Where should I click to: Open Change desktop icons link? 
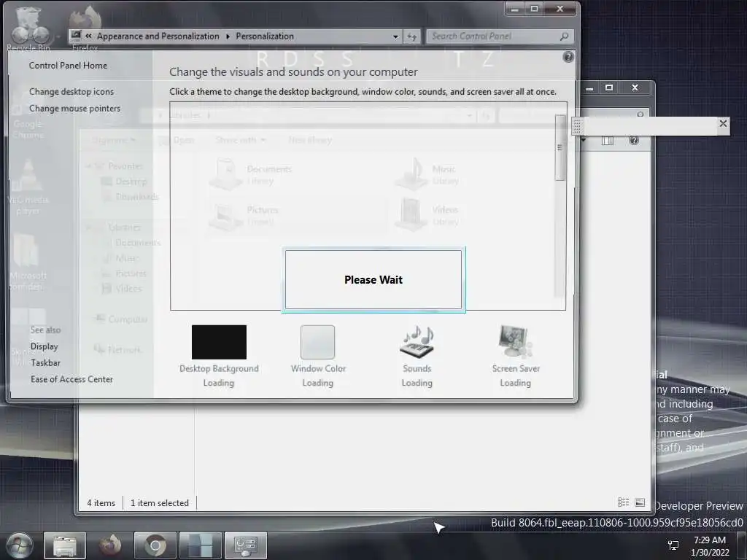coord(71,91)
